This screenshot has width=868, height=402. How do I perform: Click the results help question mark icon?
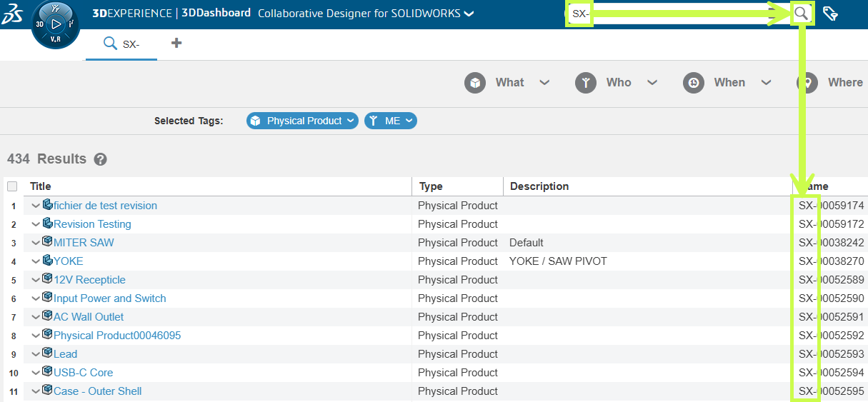point(101,159)
